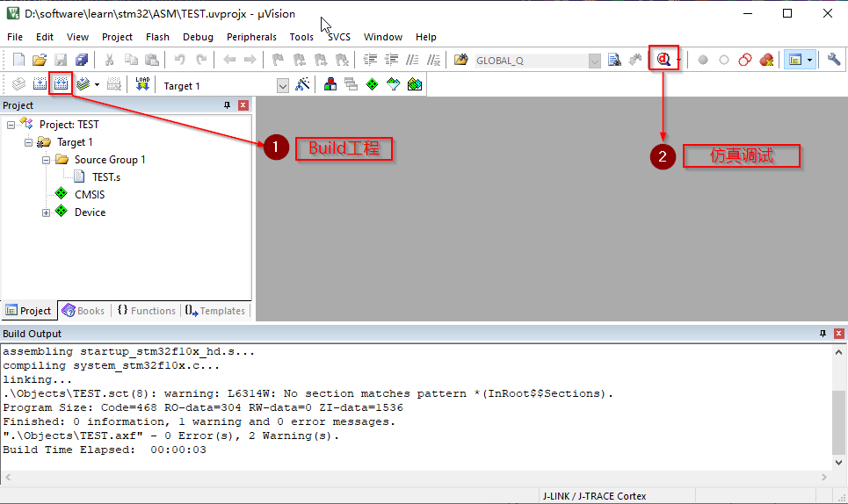Toggle auto-hide pin on the Project panel
Screen dimensions: 848x504
pyautogui.click(x=227, y=105)
